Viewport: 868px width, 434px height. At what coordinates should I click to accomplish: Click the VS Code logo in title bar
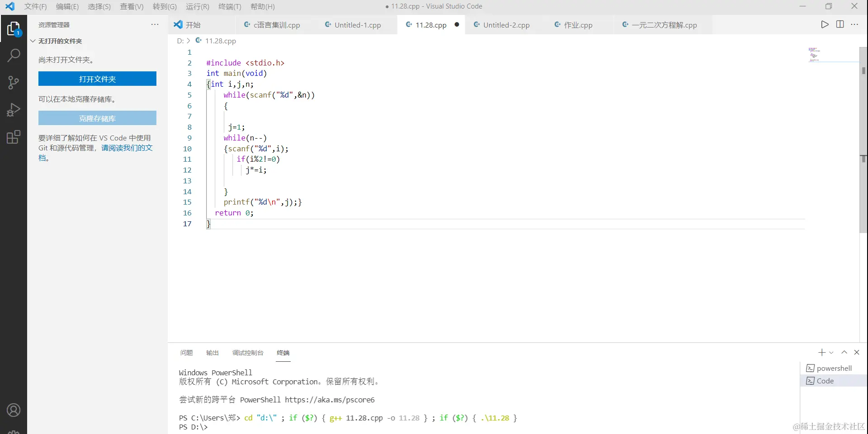9,6
